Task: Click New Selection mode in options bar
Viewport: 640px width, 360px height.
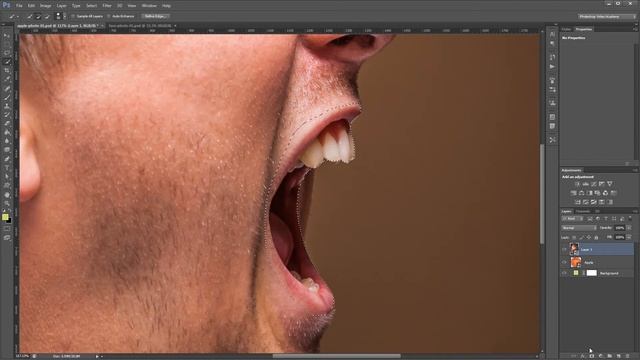Action: 30,16
